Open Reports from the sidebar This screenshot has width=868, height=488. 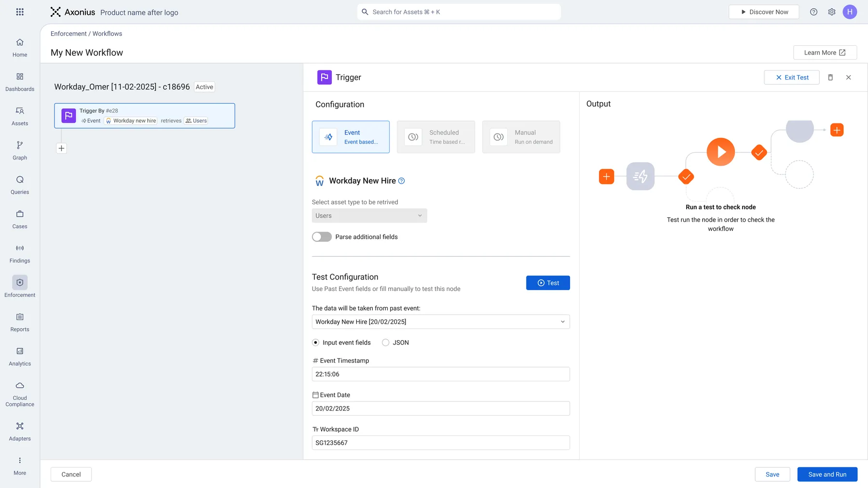20,322
